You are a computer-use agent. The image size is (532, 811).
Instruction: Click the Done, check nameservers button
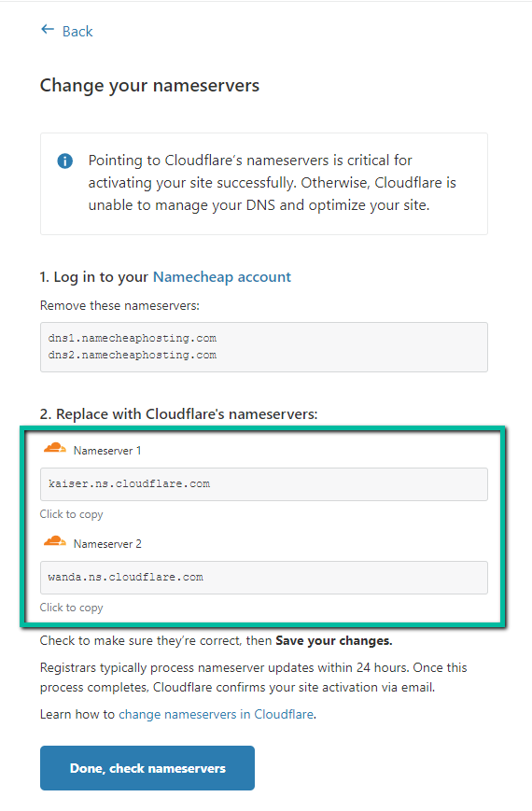pyautogui.click(x=147, y=768)
